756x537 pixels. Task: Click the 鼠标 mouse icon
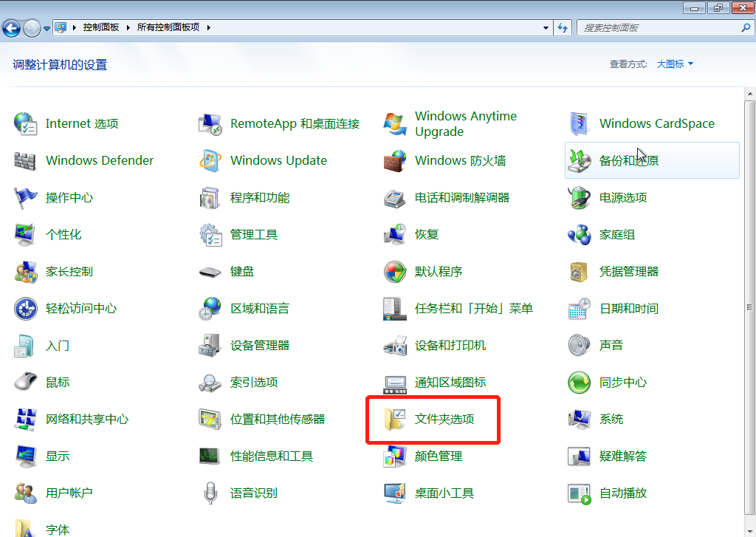click(x=26, y=383)
